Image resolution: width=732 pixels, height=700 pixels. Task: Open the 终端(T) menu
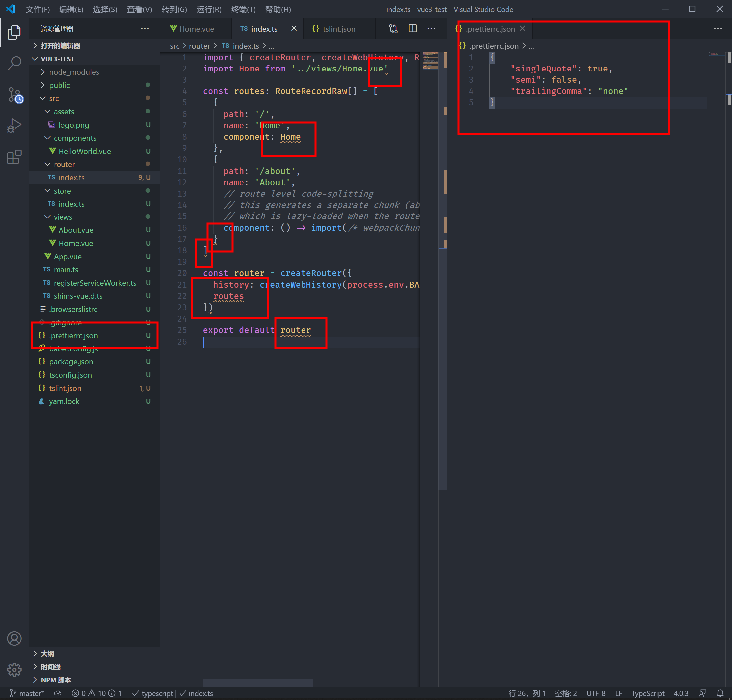(x=243, y=9)
